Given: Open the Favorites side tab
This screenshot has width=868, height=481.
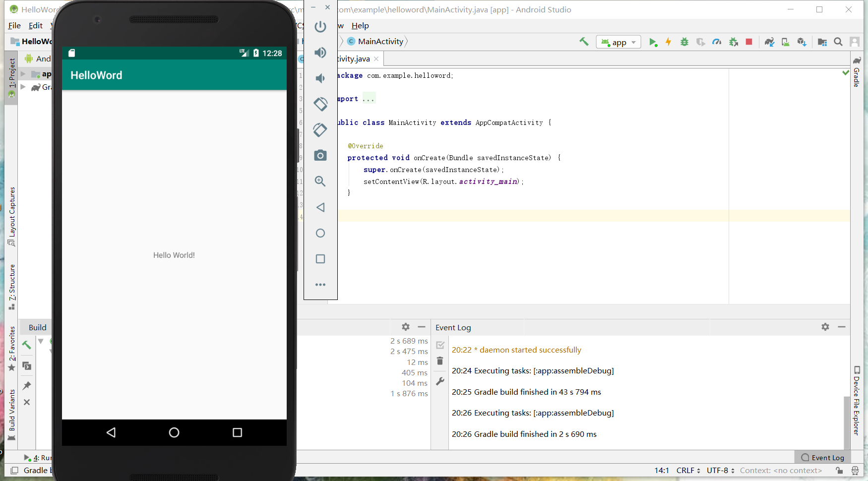Looking at the screenshot, I should click(x=11, y=349).
